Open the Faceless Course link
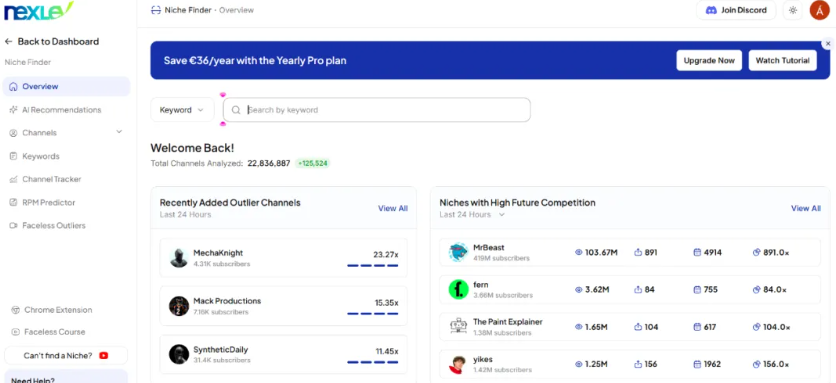The image size is (836, 383). pyautogui.click(x=54, y=332)
